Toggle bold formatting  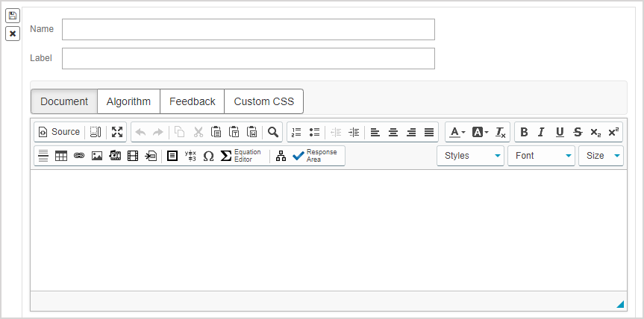524,132
